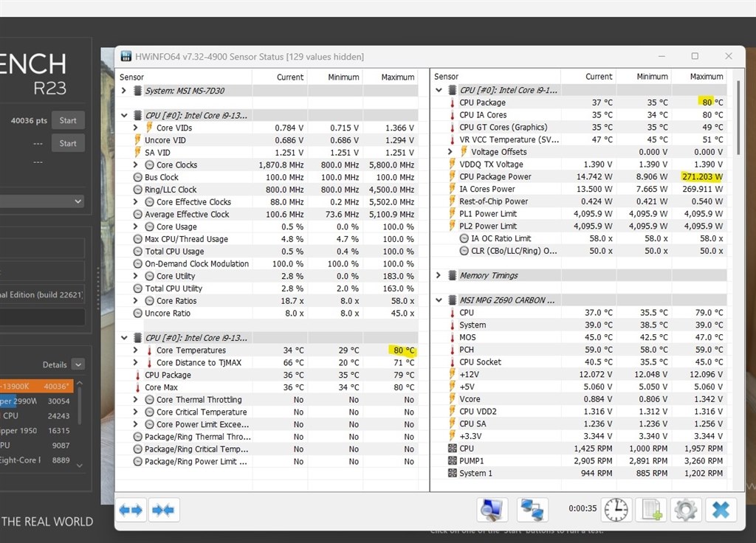756x543 pixels.
Task: Click the MSI MPG Z690 CARBON chip icon
Action: click(x=453, y=300)
